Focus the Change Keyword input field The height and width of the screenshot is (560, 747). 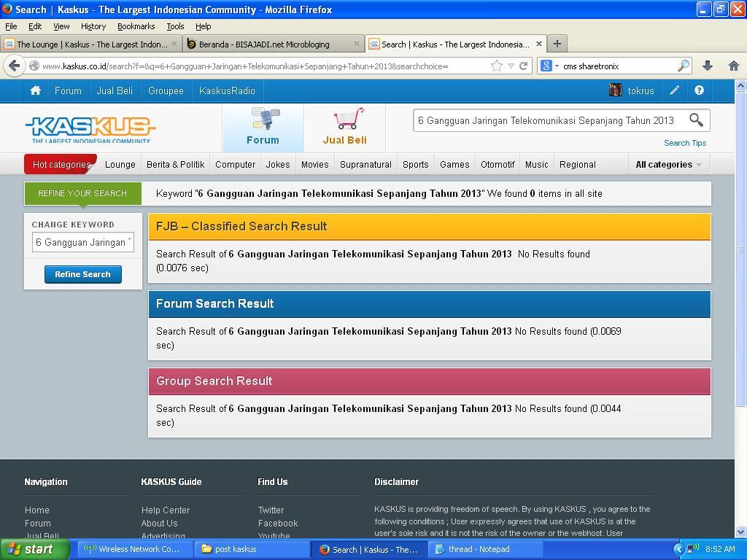[x=83, y=242]
